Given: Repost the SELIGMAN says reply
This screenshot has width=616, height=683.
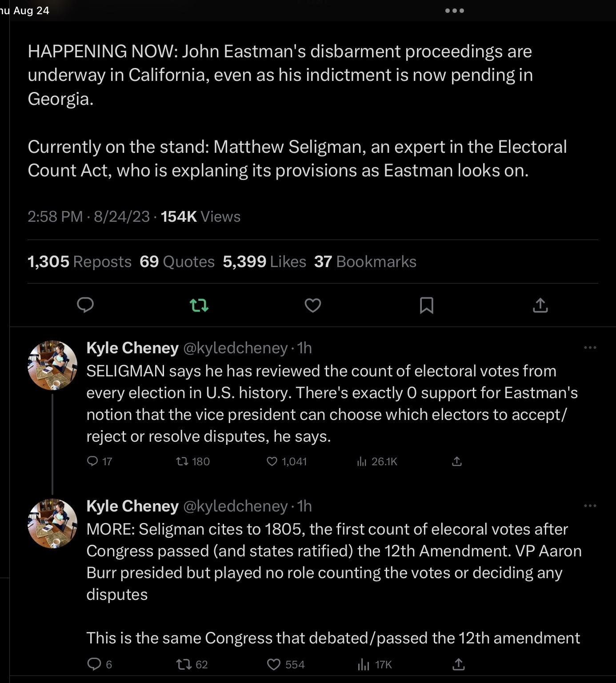Looking at the screenshot, I should pyautogui.click(x=182, y=461).
